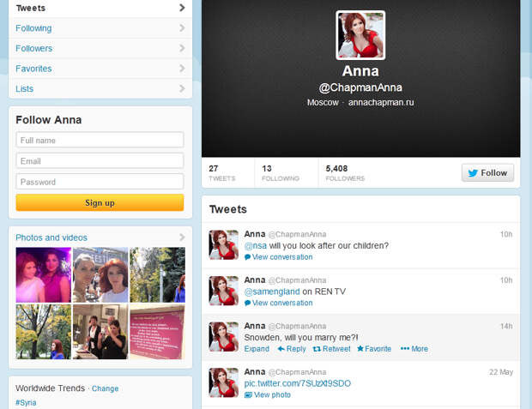The width and height of the screenshot is (532, 409).
Task: Open the @nsa mention link
Action: [x=256, y=245]
